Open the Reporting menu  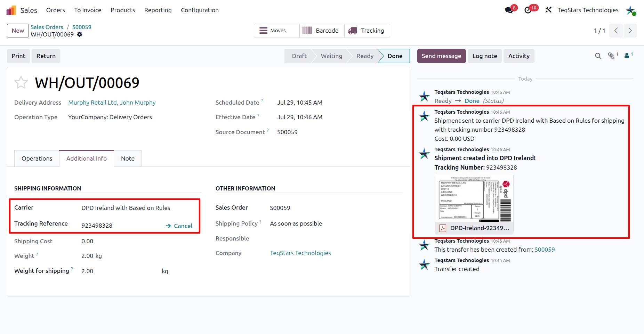click(x=158, y=10)
